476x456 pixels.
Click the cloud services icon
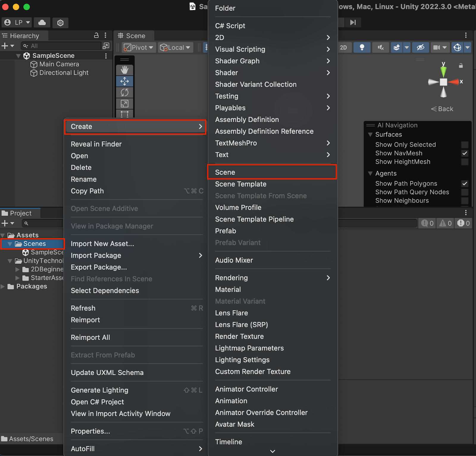[x=42, y=23]
